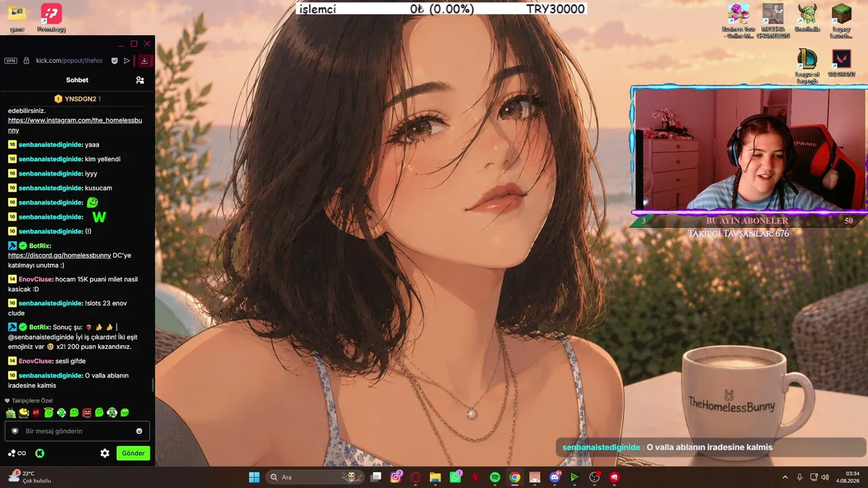Click the message box 'Bir mesaj gönderin'

click(77, 431)
